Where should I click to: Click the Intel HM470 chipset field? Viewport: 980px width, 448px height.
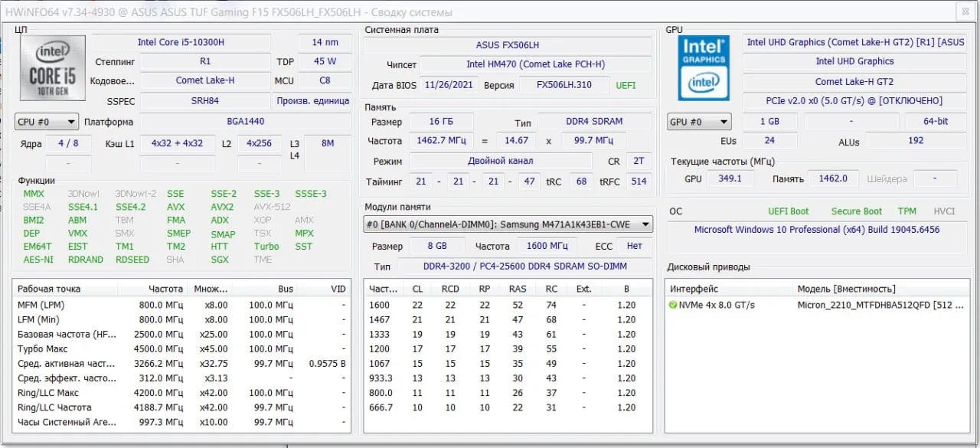coord(535,64)
